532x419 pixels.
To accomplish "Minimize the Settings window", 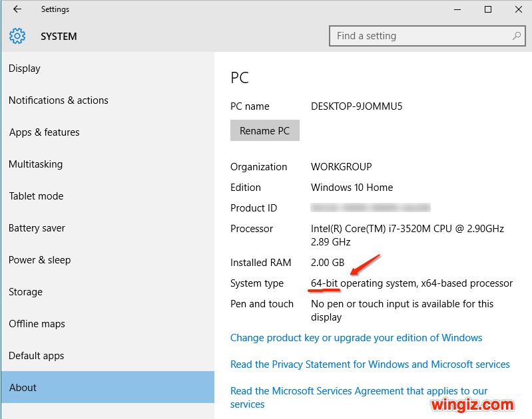I will coord(457,9).
